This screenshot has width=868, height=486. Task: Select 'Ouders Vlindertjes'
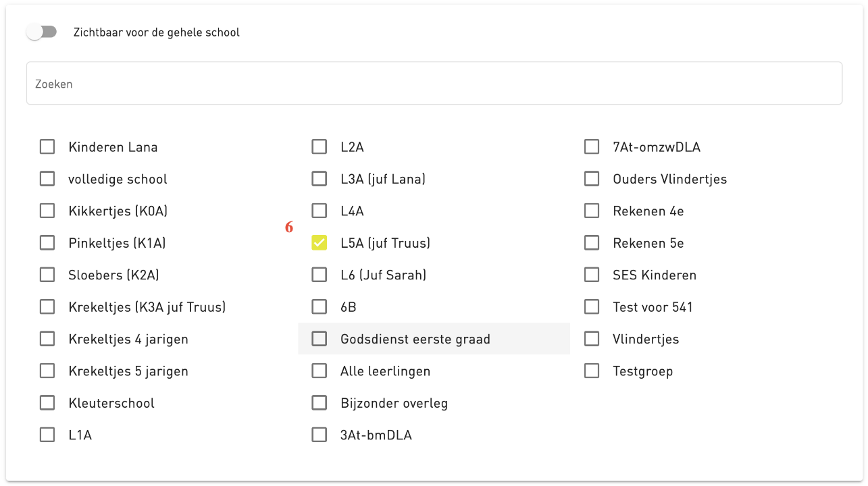tap(592, 178)
